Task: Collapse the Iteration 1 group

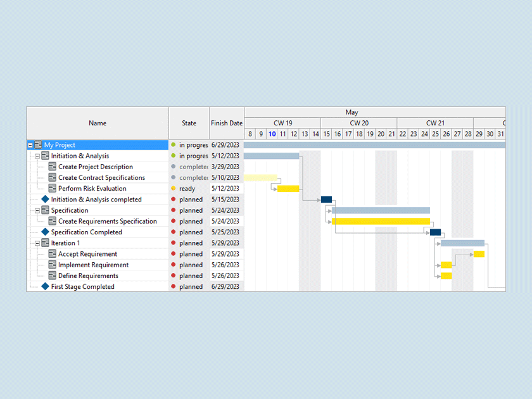Action: point(37,243)
